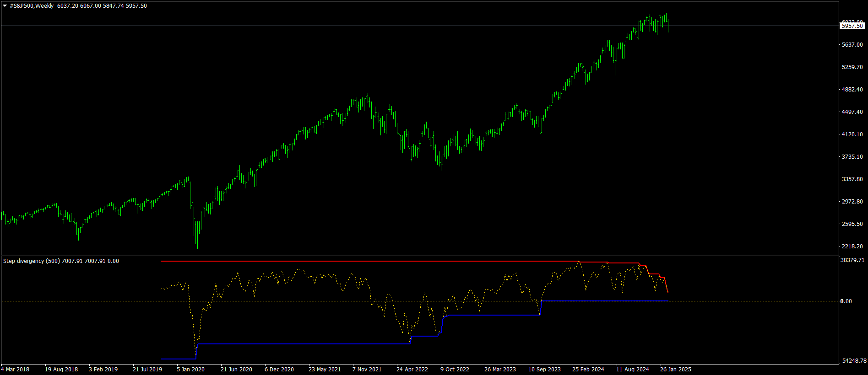Screen dimensions: 868x375
Task: Click the 3357.80 price scale label
Action: [x=852, y=179]
